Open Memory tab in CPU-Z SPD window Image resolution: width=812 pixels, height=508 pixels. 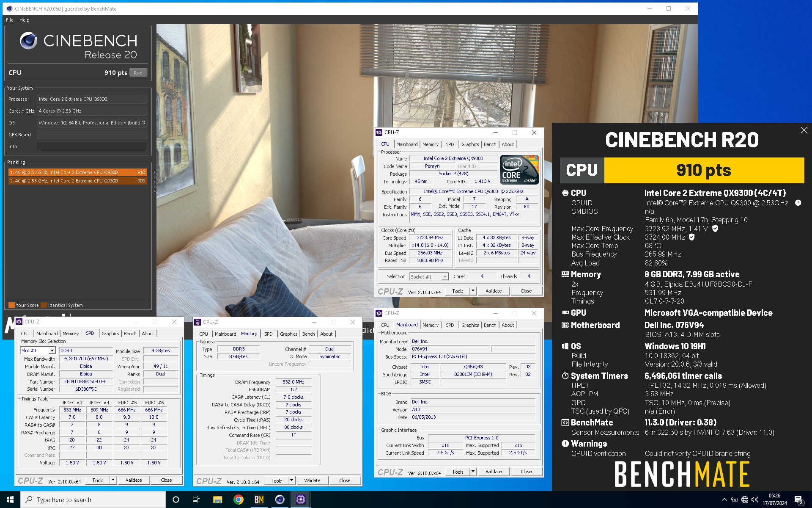point(71,334)
